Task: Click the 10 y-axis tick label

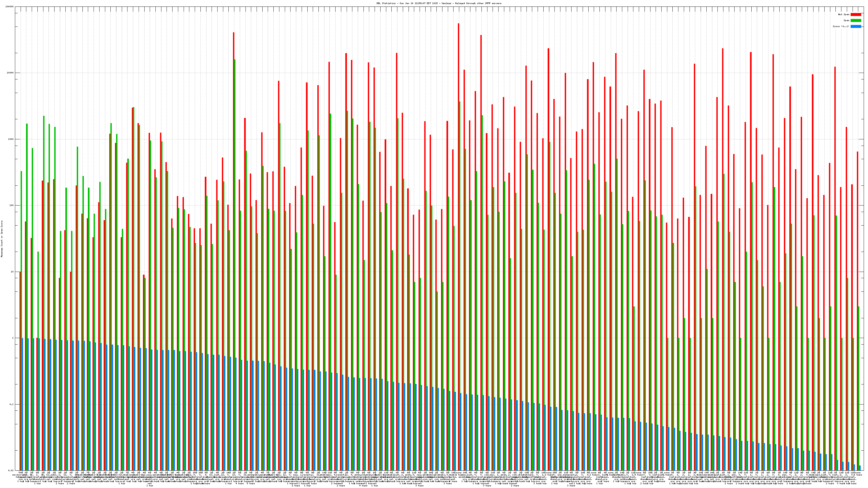Action: coord(12,272)
